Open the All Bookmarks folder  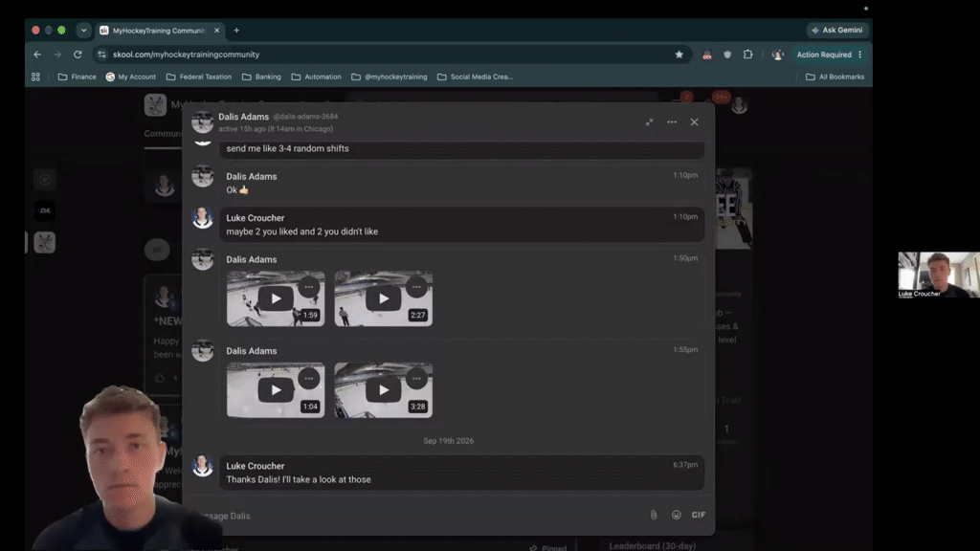pyautogui.click(x=835, y=77)
